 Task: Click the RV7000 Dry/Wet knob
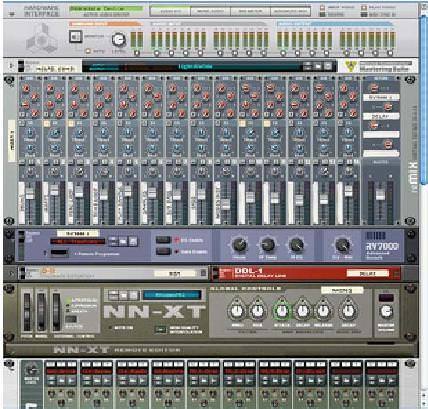pos(342,245)
